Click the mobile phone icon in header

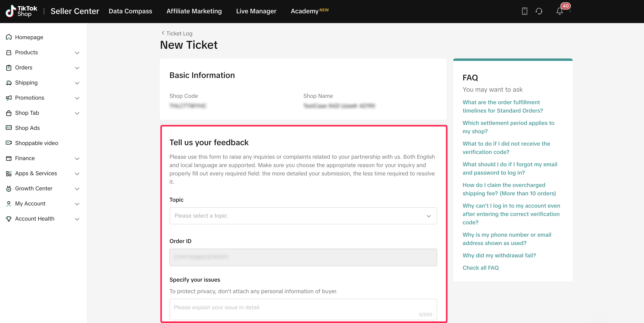point(524,11)
